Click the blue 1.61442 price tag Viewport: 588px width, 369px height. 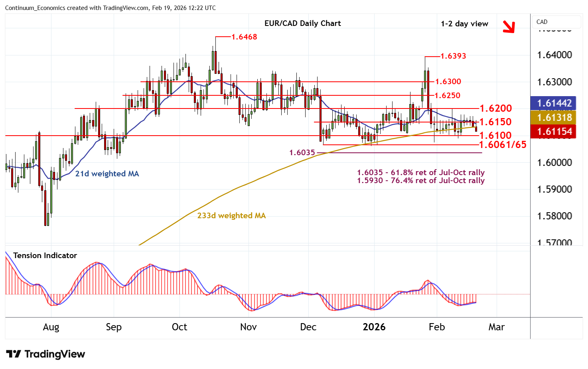point(554,103)
